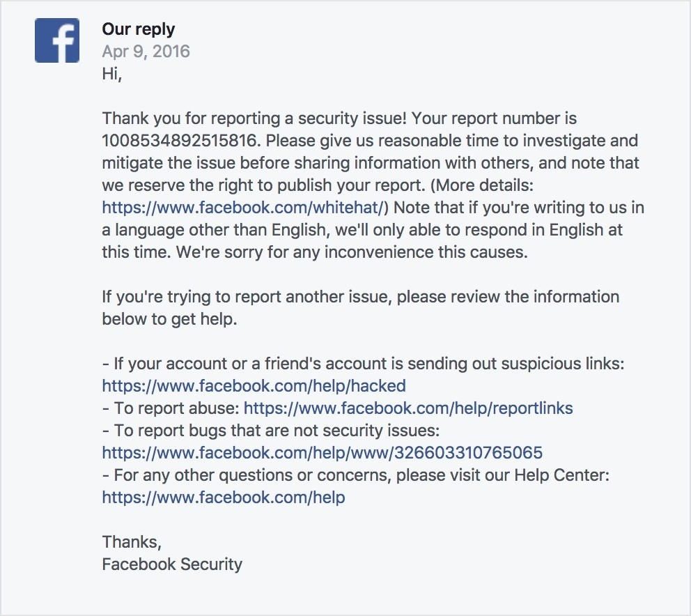
Task: Open the help/www/326603310765065 bug link
Action: click(x=322, y=452)
